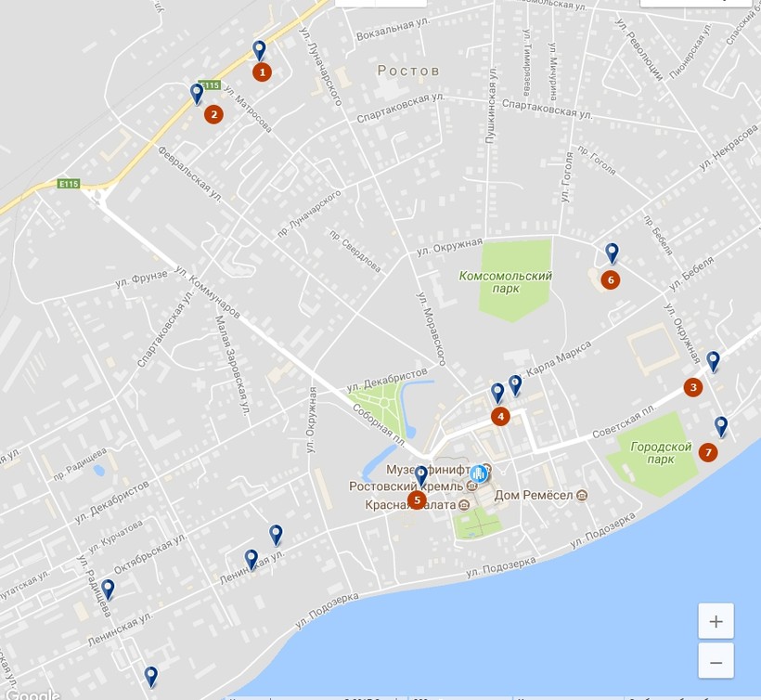Image resolution: width=761 pixels, height=700 pixels.
Task: Click blue pin above red marker 6
Action: 612,253
